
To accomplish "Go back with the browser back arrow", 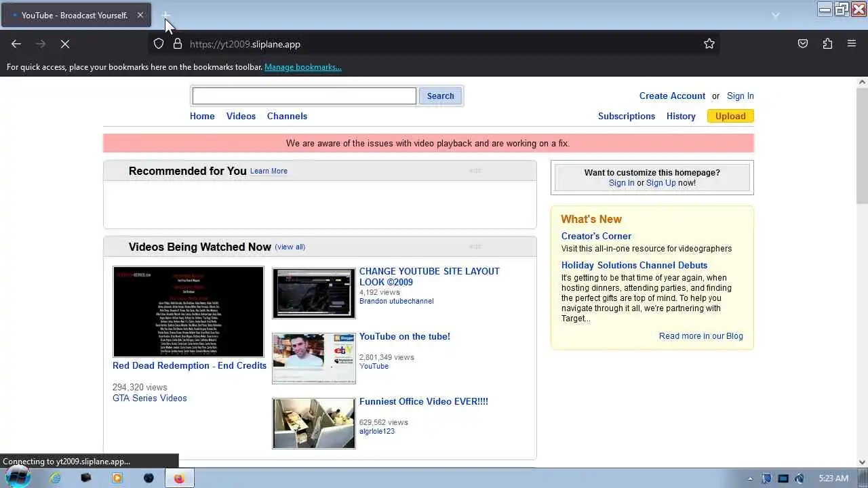I will (16, 44).
